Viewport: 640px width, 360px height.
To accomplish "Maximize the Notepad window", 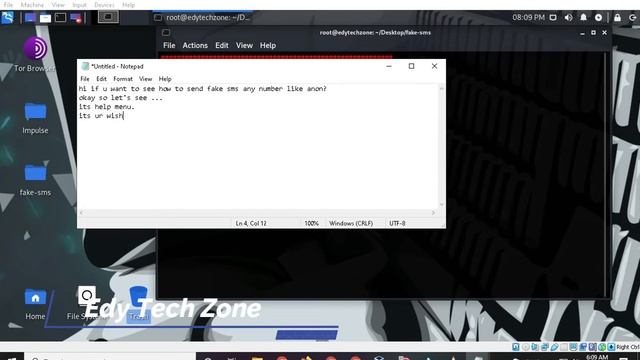I will (x=411, y=66).
